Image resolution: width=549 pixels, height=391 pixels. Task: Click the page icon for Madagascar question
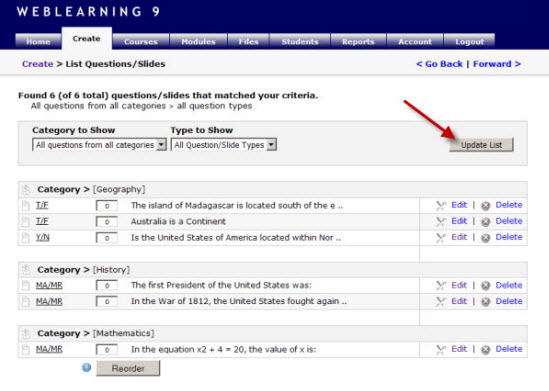26,205
